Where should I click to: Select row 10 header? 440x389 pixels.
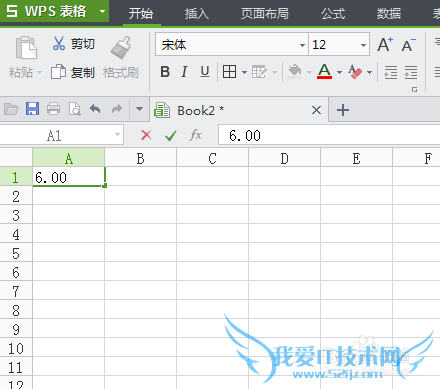coord(16,349)
